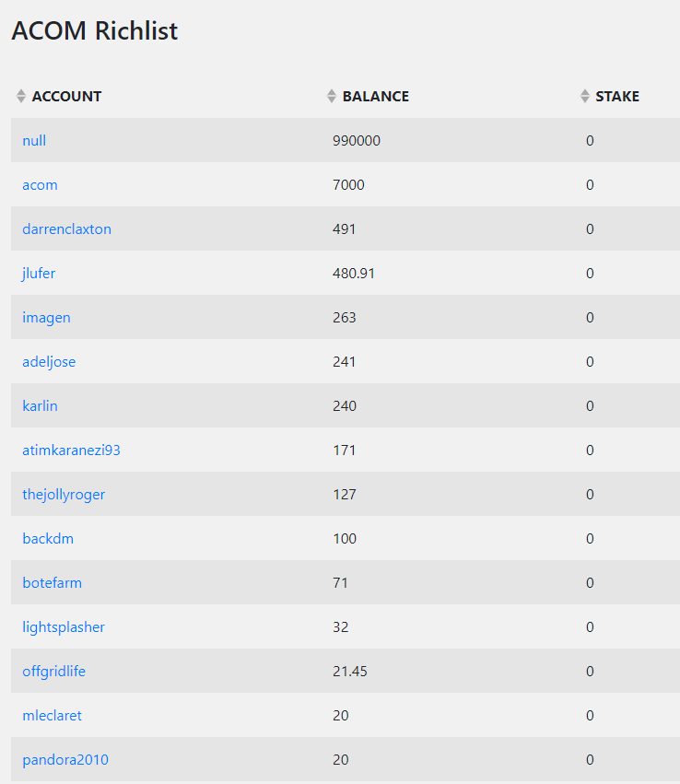Open the botefarm account link
The image size is (680, 784).
(52, 583)
